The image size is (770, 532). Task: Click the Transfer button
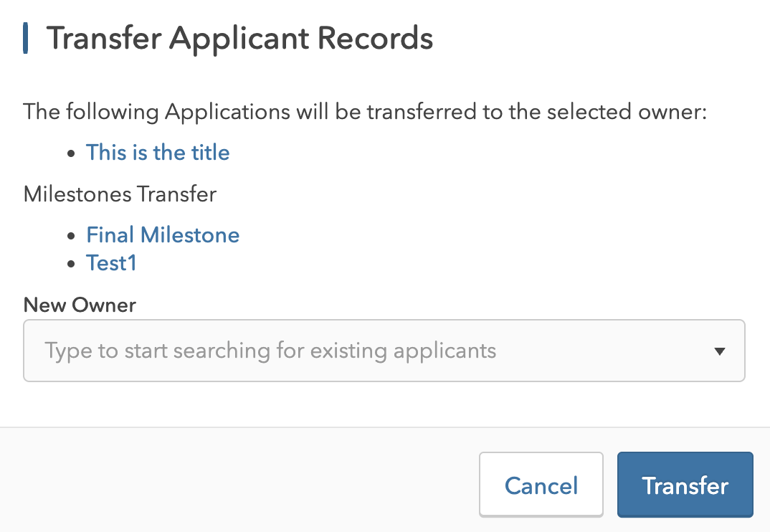pos(685,485)
